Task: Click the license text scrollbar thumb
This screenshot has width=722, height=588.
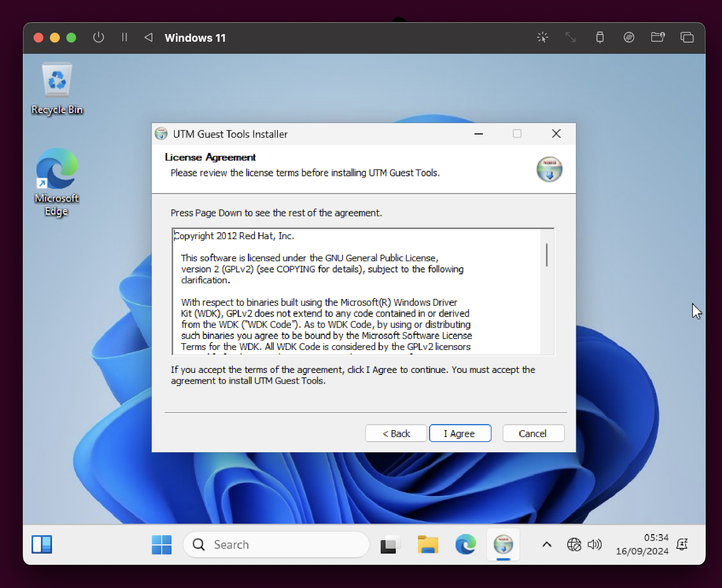Action: [x=547, y=255]
